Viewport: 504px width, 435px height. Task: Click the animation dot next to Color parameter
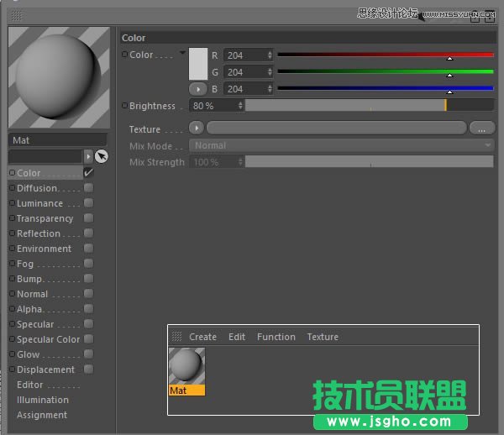124,55
